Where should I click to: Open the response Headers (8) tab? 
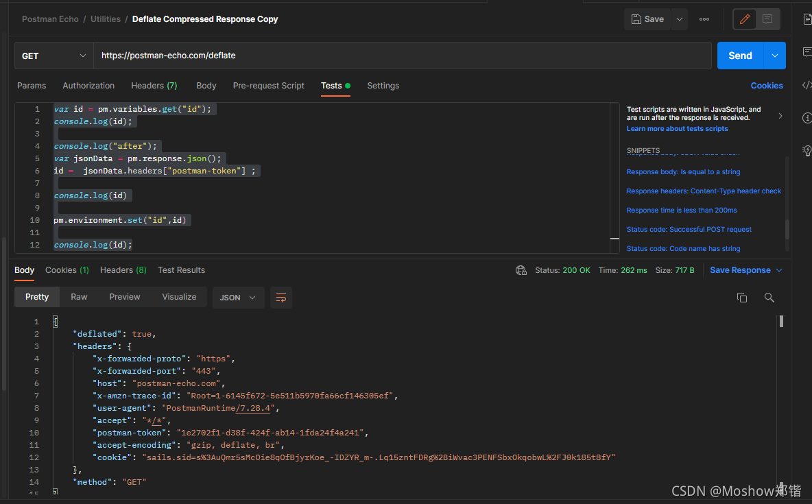click(123, 270)
